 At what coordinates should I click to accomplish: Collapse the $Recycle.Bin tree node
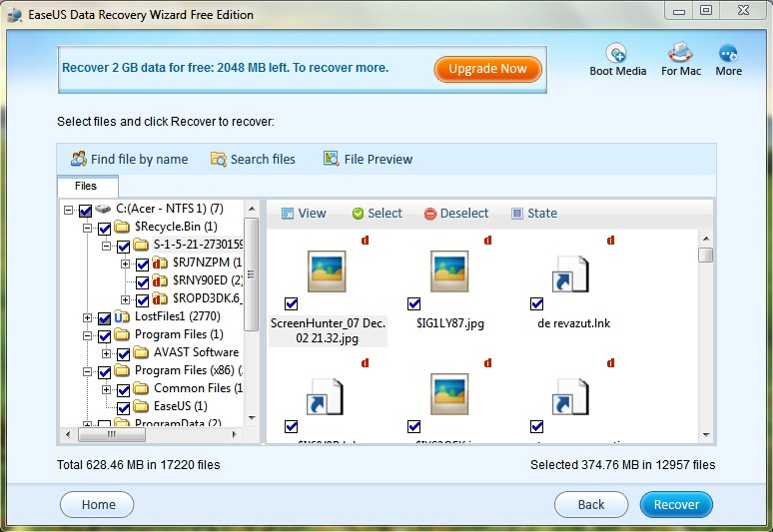87,228
